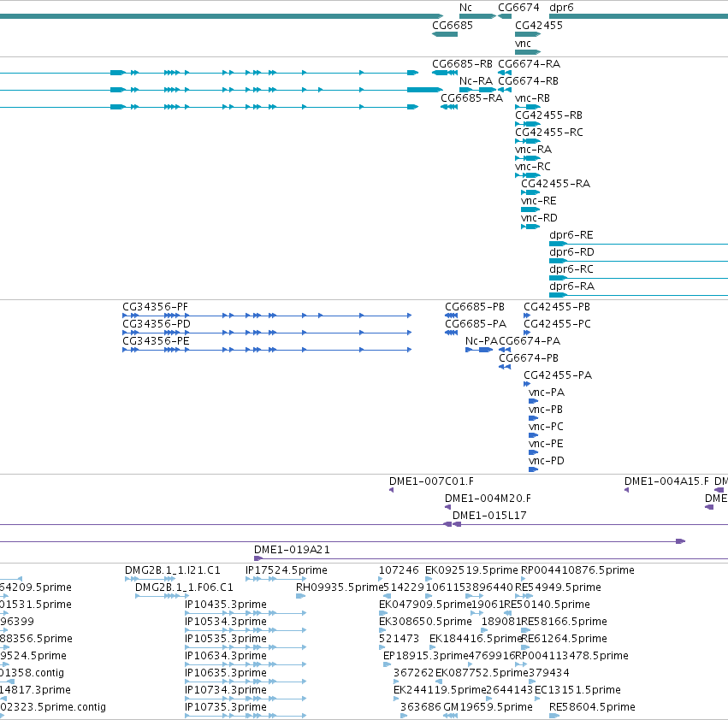The width and height of the screenshot is (728, 720).
Task: Click protein vnc-PE
Action: click(x=546, y=443)
